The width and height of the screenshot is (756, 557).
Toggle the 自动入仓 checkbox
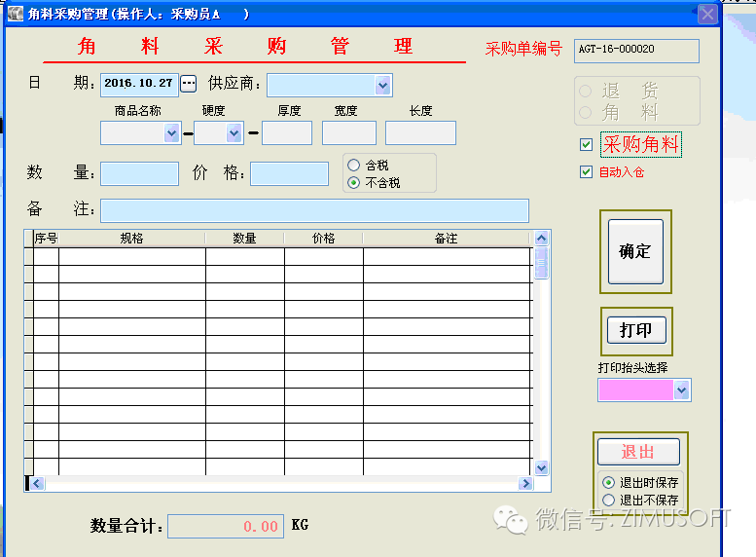(x=586, y=172)
